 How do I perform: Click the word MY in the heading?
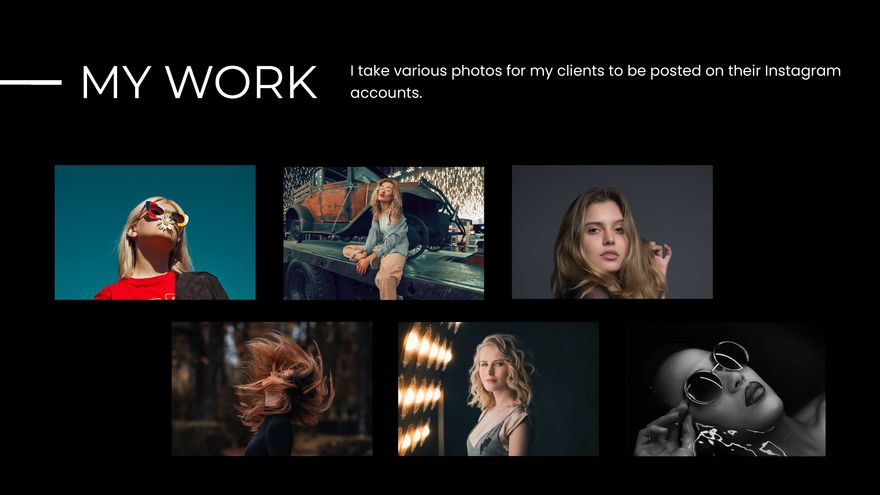pos(115,83)
